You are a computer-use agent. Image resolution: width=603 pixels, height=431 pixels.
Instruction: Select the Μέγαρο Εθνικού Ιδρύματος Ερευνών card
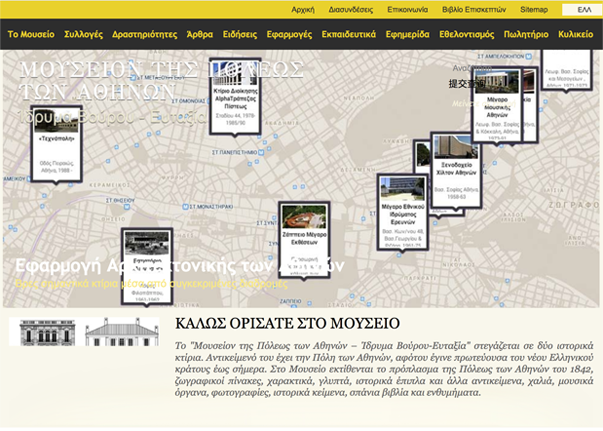(402, 212)
